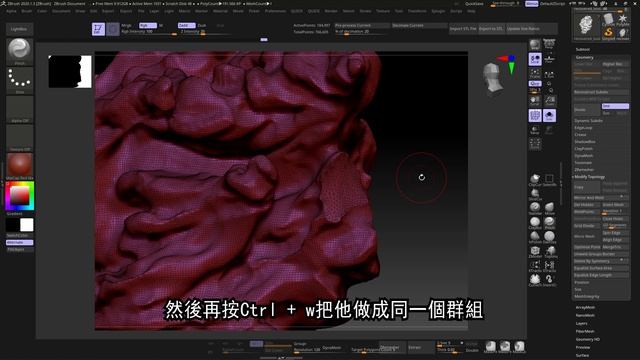
Task: Open the Alpha menu
Action: pos(11,11)
